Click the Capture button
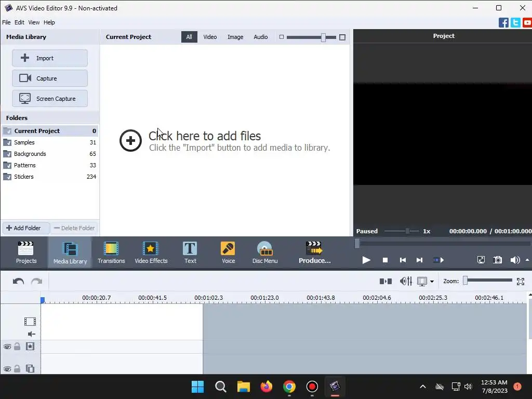Viewport: 532px width, 399px height. coord(50,78)
